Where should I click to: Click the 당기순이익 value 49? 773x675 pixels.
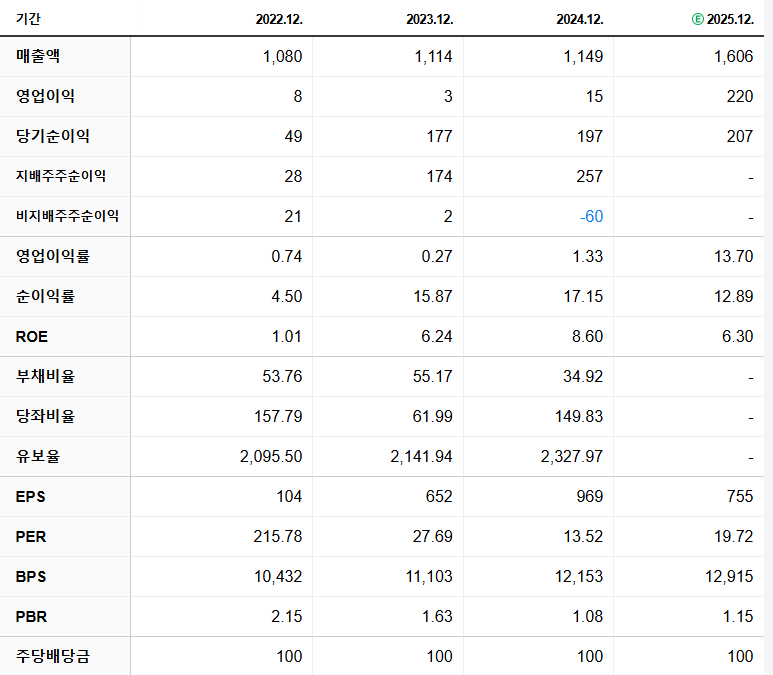tap(293, 136)
